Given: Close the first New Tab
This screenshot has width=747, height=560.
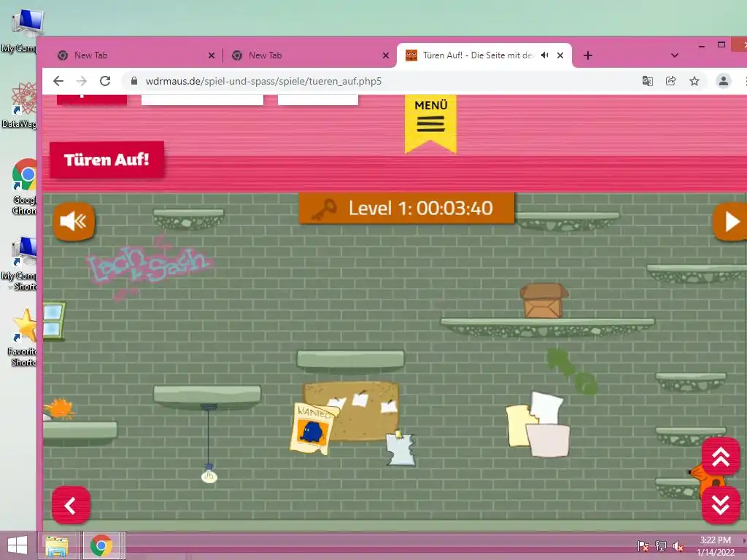Looking at the screenshot, I should 212,55.
